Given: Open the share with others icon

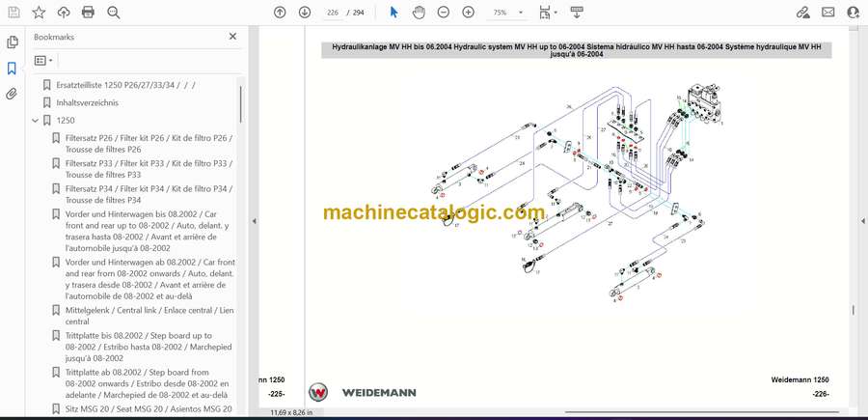Looking at the screenshot, I should [x=854, y=13].
